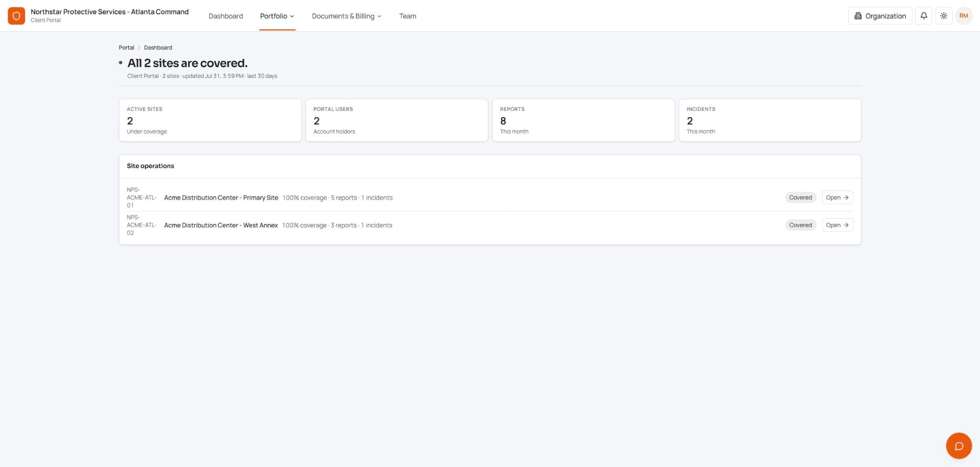Open the West Annex row
This screenshot has height=467, width=980.
coord(837,225)
